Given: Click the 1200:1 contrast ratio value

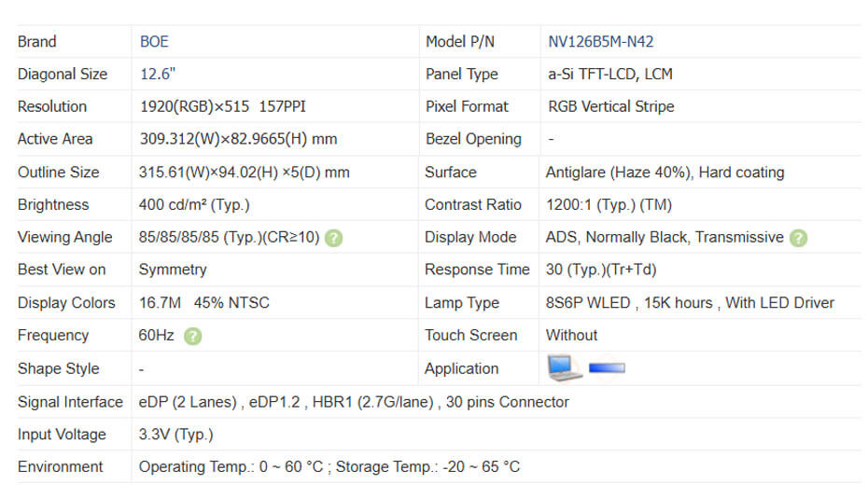Looking at the screenshot, I should (609, 205).
